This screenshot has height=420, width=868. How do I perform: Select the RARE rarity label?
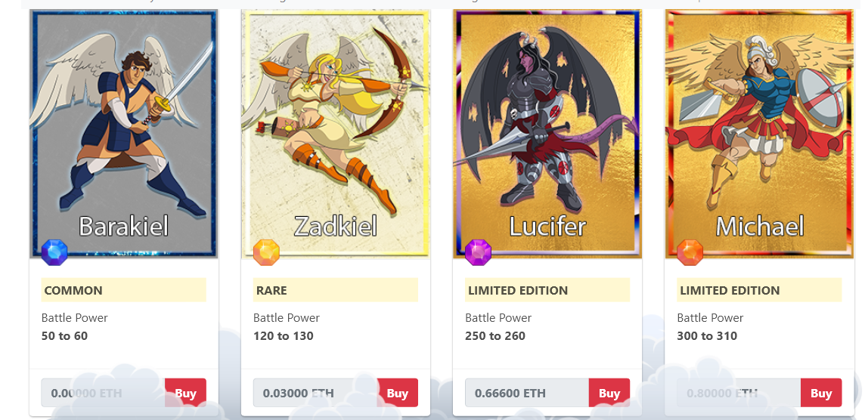(336, 290)
